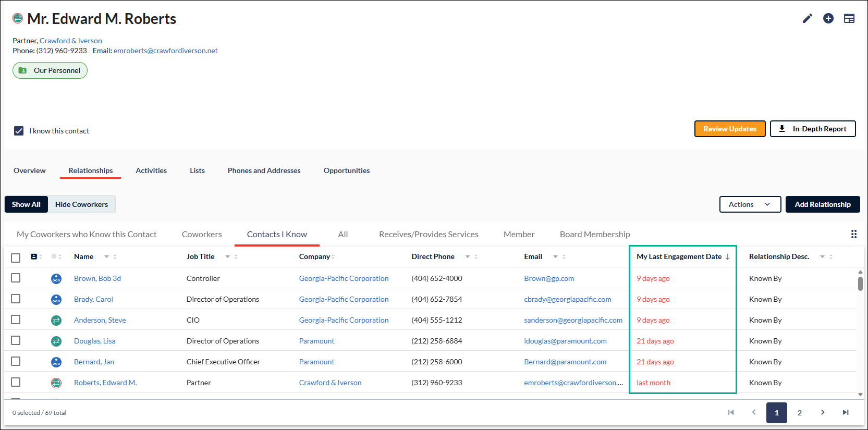The height and width of the screenshot is (430, 868).
Task: Sort by the Email column sort arrows
Action: 564,256
